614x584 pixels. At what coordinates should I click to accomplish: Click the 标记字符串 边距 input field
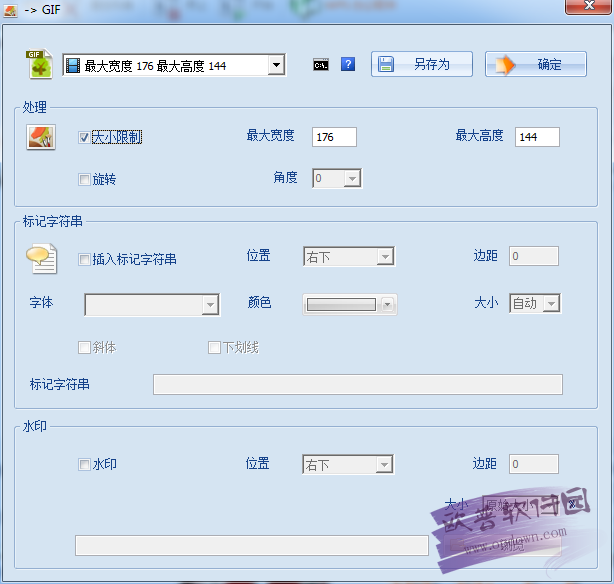(x=534, y=256)
